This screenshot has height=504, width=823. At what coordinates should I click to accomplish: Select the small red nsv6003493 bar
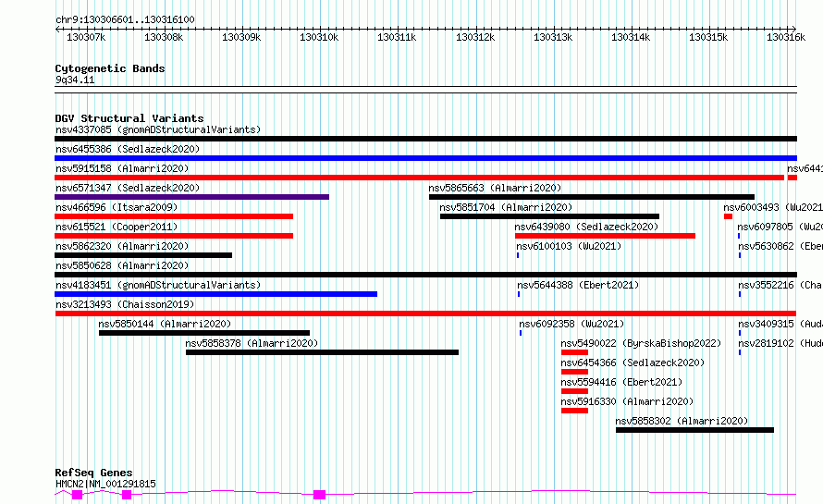(x=728, y=216)
